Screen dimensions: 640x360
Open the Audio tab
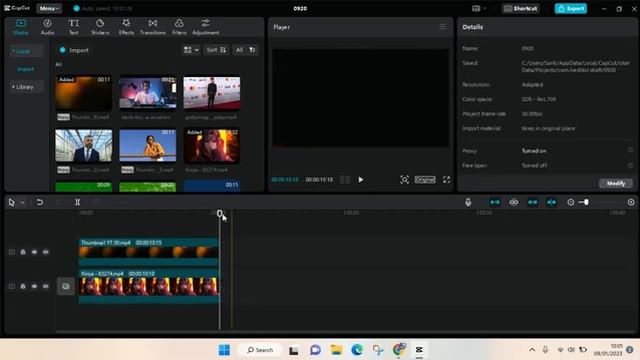47,27
